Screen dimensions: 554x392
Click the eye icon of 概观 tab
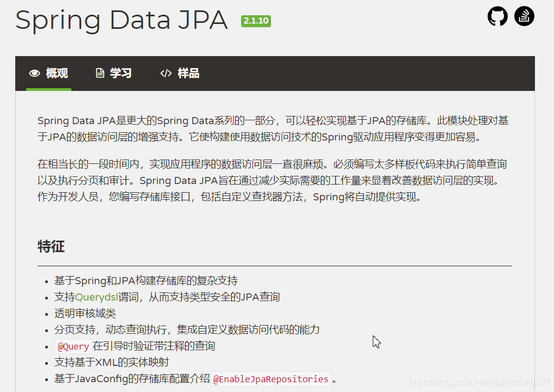pyautogui.click(x=35, y=73)
